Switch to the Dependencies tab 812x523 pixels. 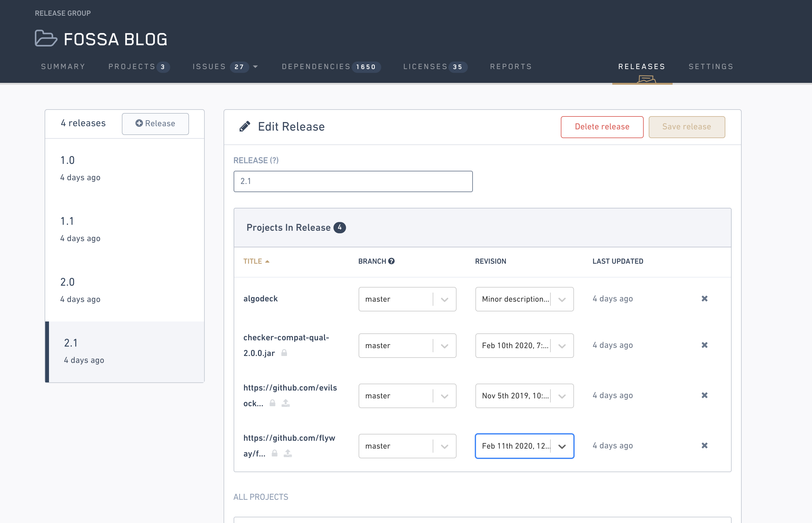[316, 67]
